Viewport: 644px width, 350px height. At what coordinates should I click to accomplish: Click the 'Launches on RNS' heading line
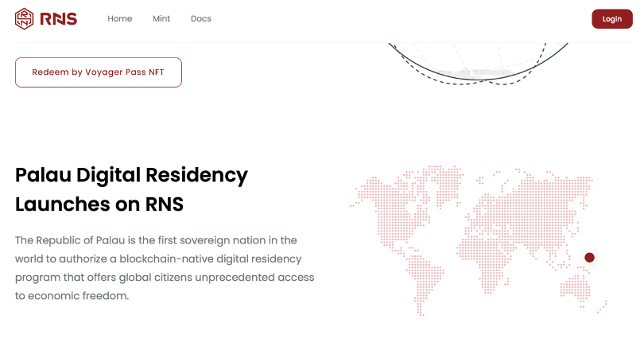click(x=99, y=204)
